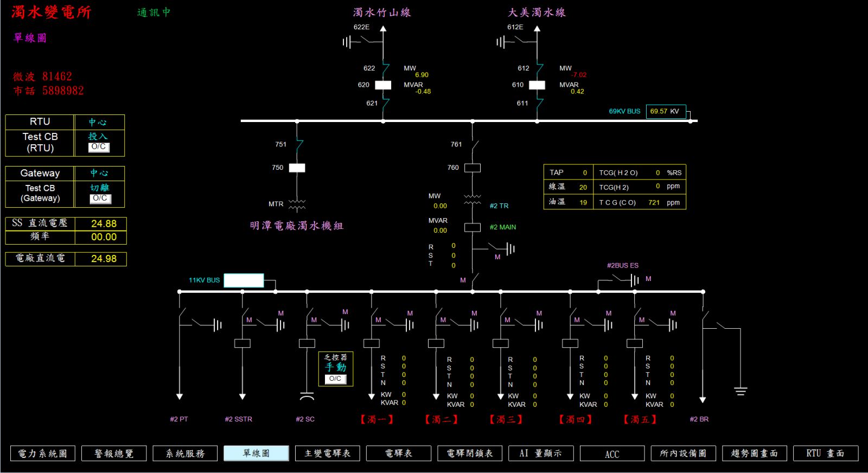This screenshot has width=868, height=473.
Task: Click the 69KV BUS 69.57 KV value box
Action: [x=666, y=112]
